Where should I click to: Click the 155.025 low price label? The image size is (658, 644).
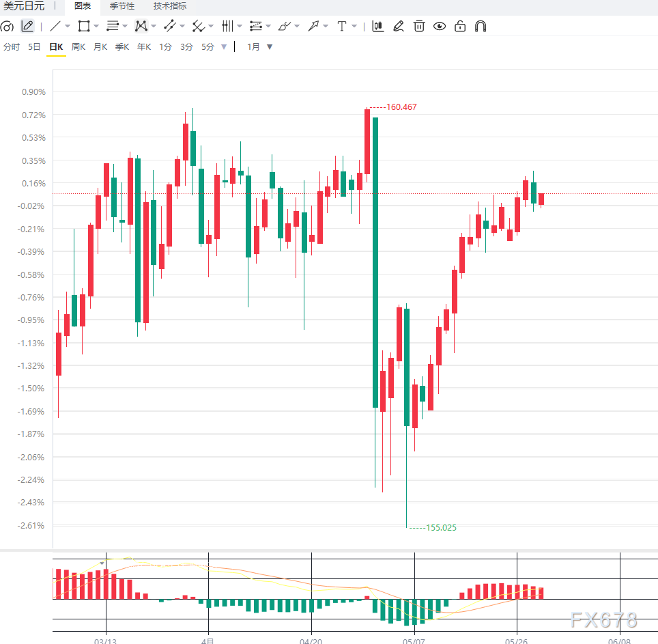(x=441, y=528)
